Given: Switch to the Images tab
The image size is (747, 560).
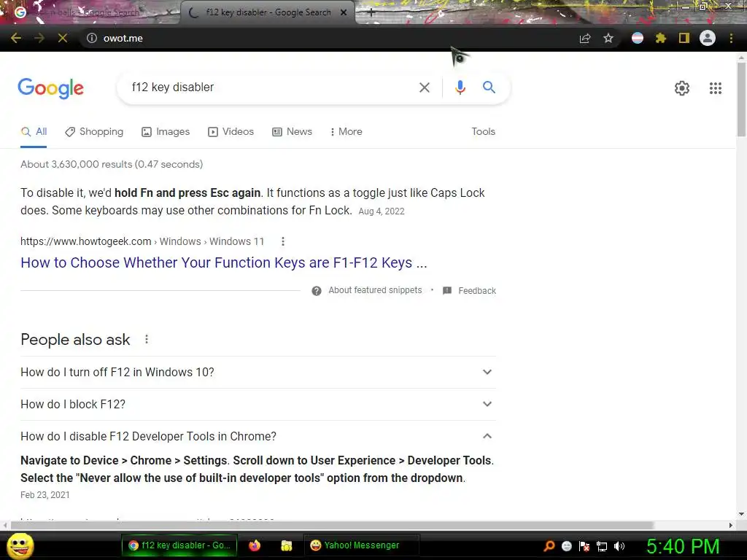Looking at the screenshot, I should point(166,132).
